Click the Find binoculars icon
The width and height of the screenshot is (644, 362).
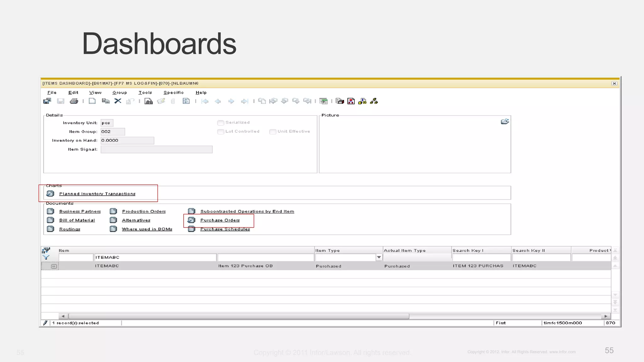[x=148, y=101]
